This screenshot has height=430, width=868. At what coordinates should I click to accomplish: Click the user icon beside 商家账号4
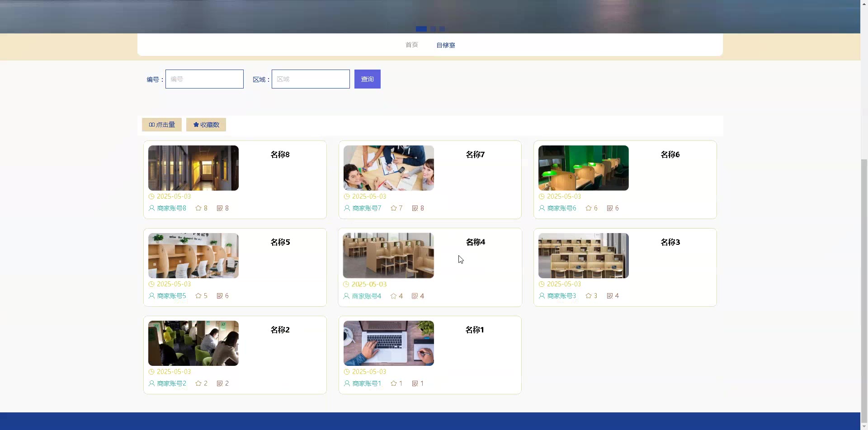[x=346, y=296]
